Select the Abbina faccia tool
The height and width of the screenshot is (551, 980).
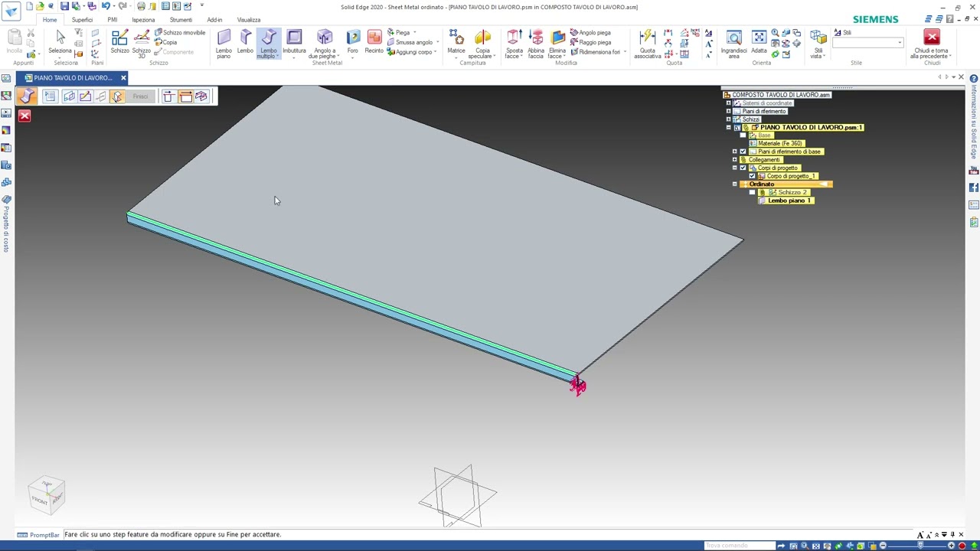click(535, 44)
